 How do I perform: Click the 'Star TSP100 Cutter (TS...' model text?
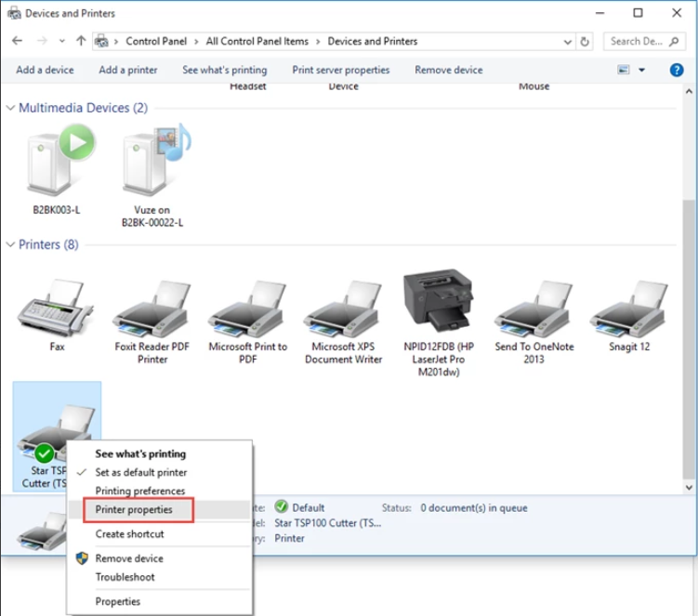[x=328, y=523]
